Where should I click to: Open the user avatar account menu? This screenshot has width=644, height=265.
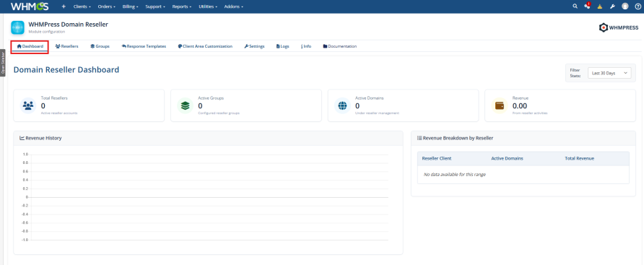click(625, 6)
